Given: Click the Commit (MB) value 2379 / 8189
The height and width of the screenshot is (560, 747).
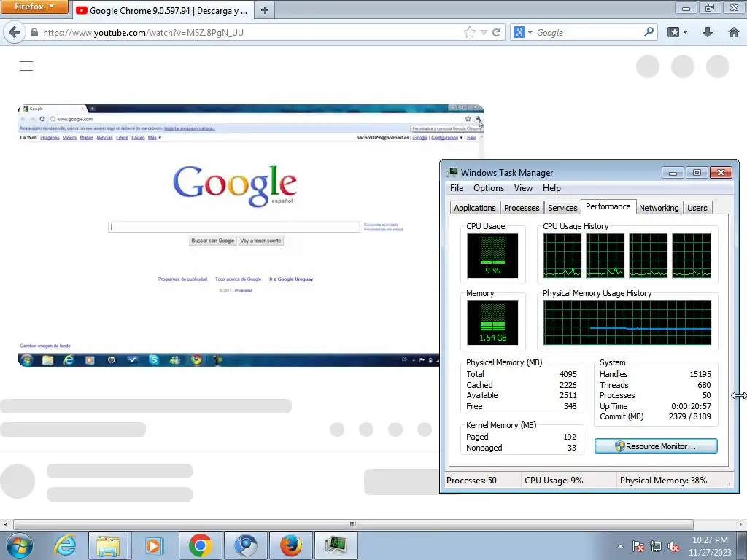Looking at the screenshot, I should [x=689, y=416].
